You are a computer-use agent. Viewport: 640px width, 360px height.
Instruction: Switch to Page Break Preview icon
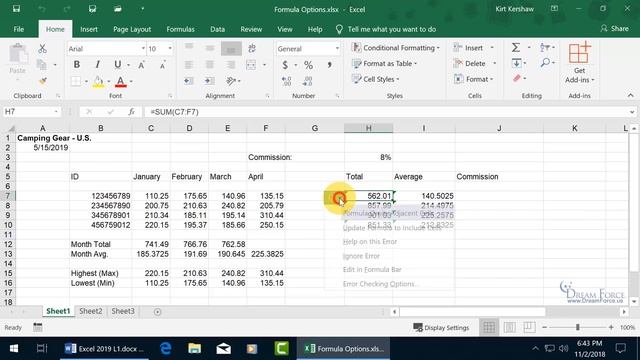click(529, 327)
